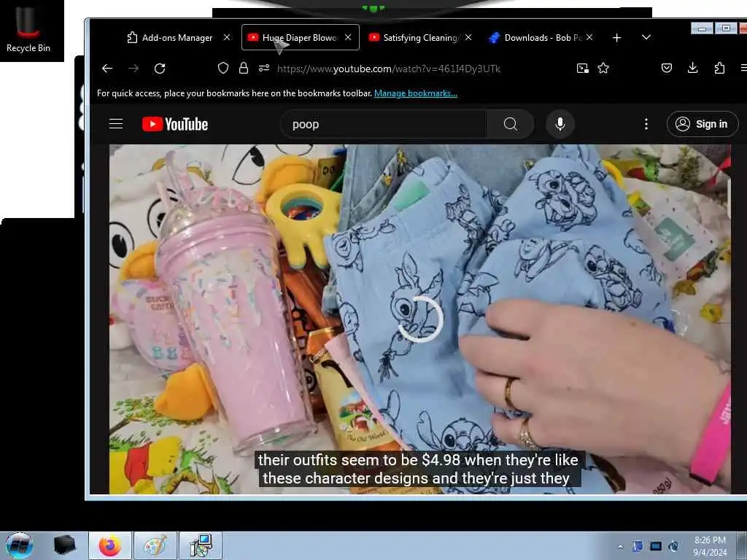Go to YouTube home via logo

click(175, 124)
